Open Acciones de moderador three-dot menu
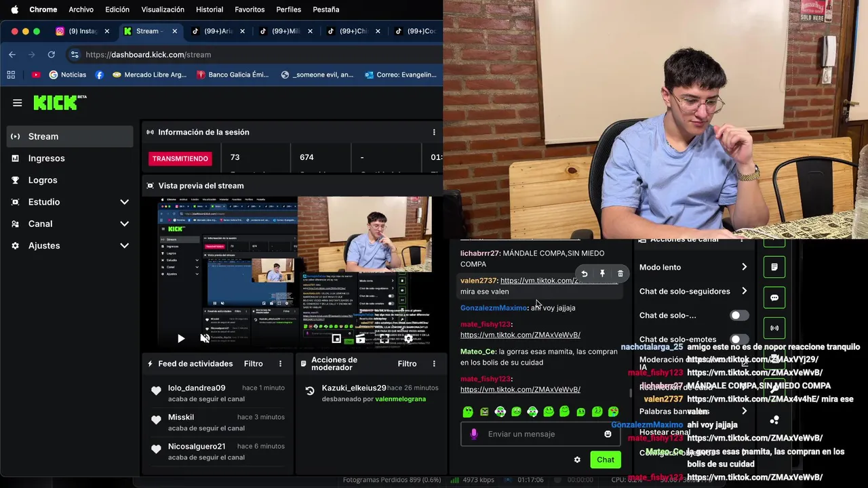 click(x=434, y=364)
